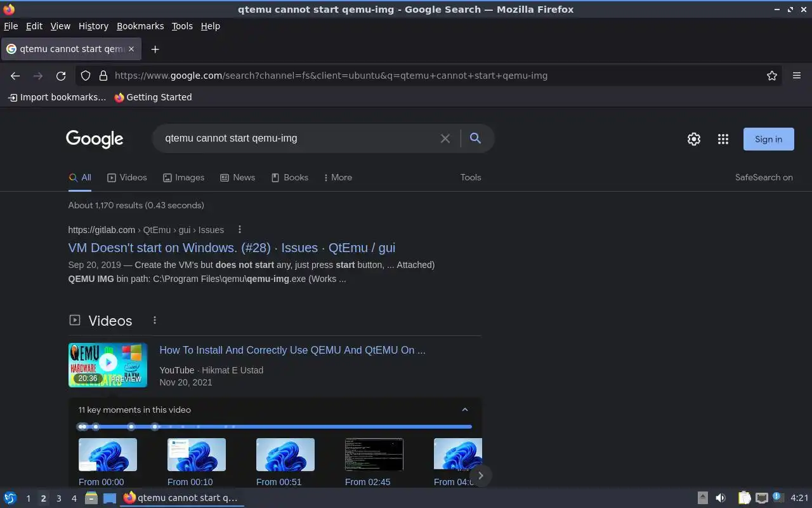Click Import bookmarks toolbar item

coord(57,97)
